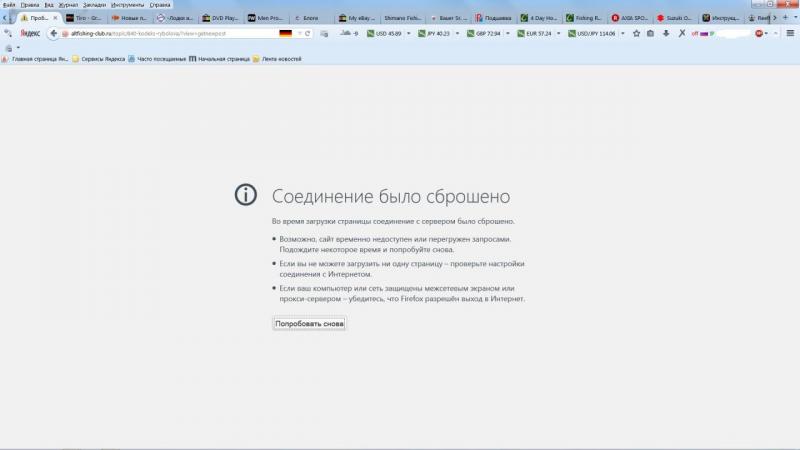Open bookmarks list clipboard icon

[650, 33]
